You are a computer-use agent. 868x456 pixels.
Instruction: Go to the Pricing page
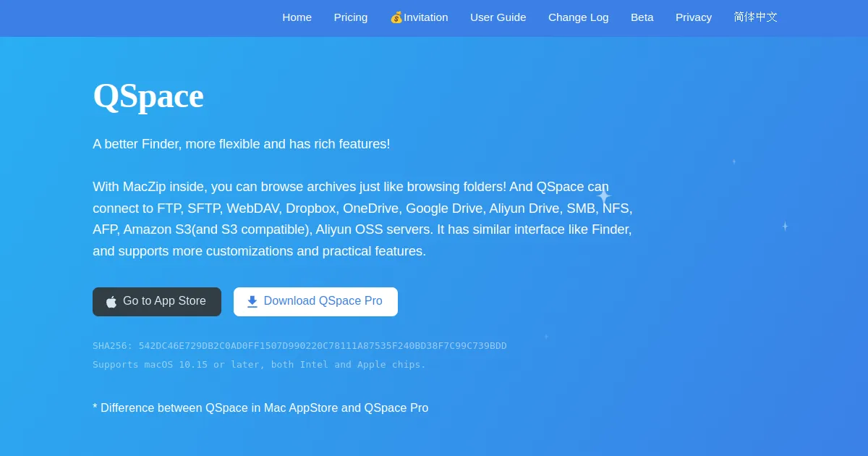point(351,17)
